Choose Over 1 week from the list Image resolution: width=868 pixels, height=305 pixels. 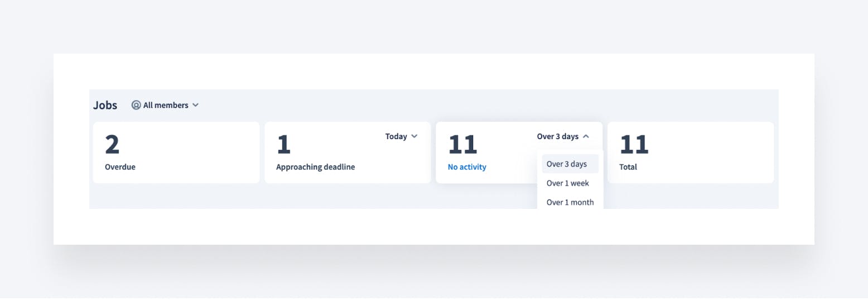[567, 183]
